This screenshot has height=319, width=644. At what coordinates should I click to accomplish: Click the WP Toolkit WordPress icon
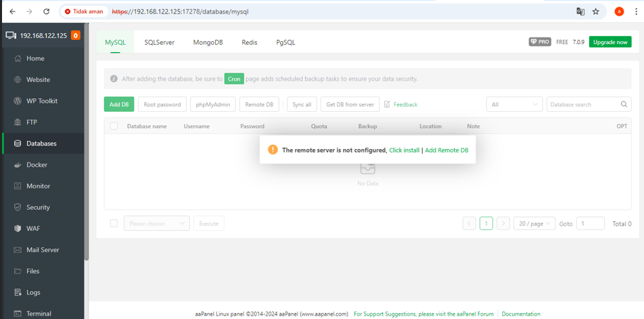(18, 101)
